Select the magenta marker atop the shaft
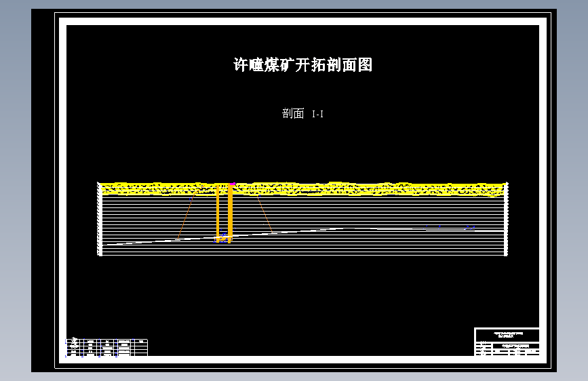The width and height of the screenshot is (588, 381). click(x=233, y=184)
